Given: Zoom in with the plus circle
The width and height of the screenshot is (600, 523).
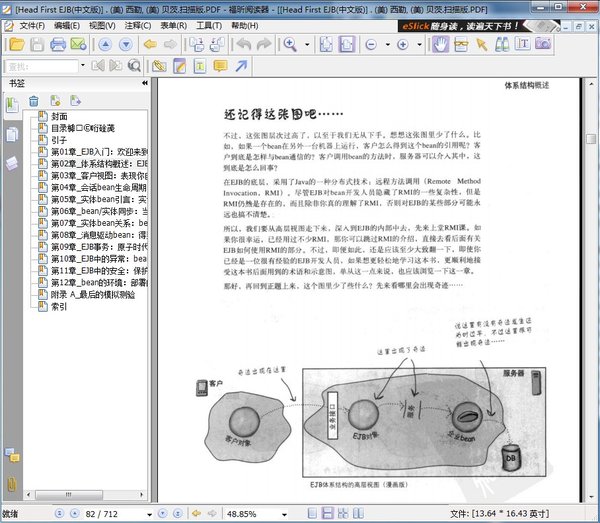Looking at the screenshot, I should click(x=403, y=45).
